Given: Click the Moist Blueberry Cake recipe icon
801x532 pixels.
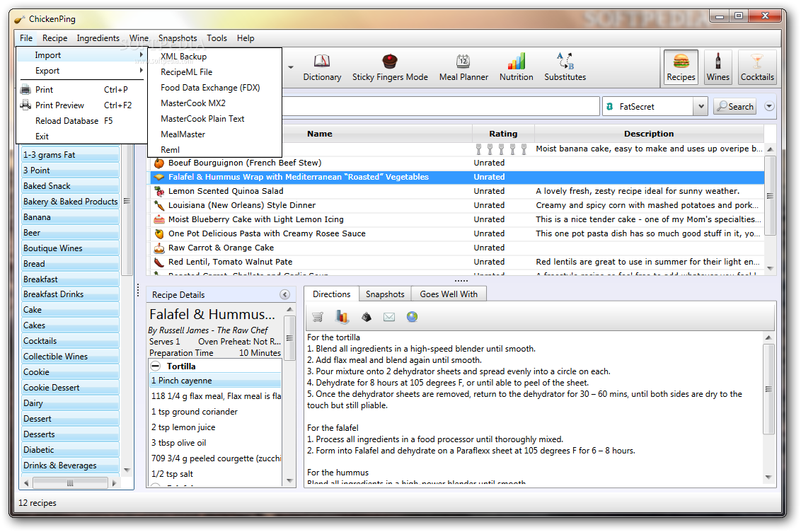Looking at the screenshot, I should coord(159,219).
